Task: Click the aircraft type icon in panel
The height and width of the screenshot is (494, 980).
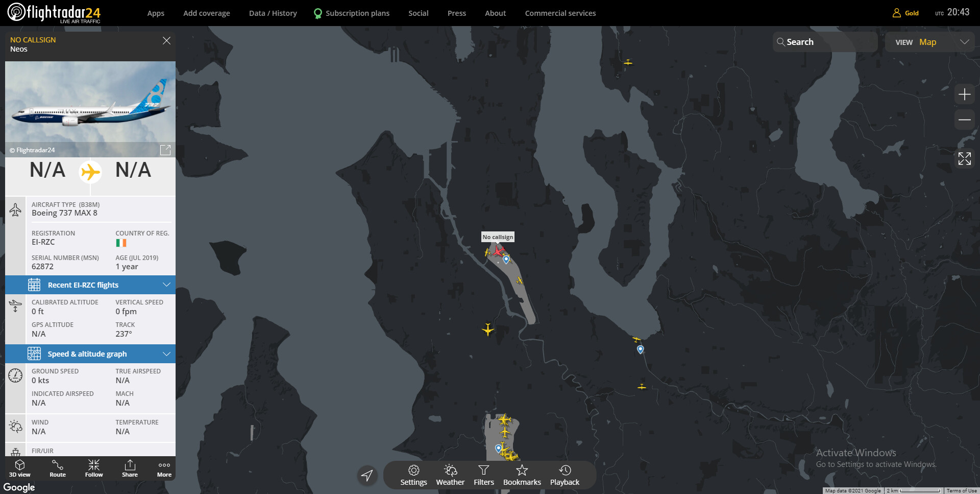Action: pyautogui.click(x=15, y=209)
